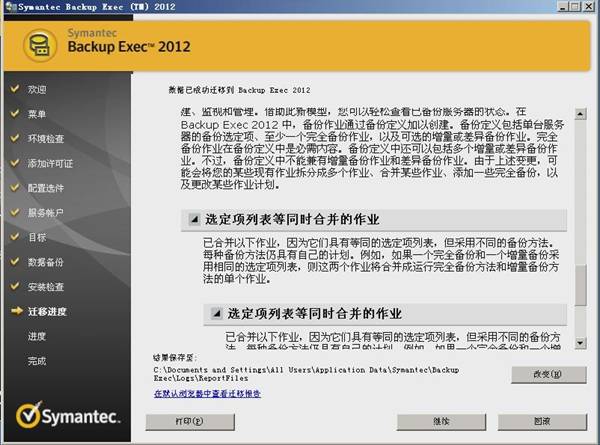Open the migration report link in default browser
The width and height of the screenshot is (600, 445).
[207, 395]
